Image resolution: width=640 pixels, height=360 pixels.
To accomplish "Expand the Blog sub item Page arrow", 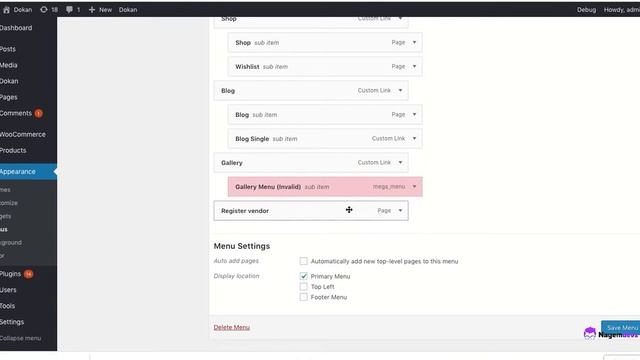I will (x=414, y=115).
